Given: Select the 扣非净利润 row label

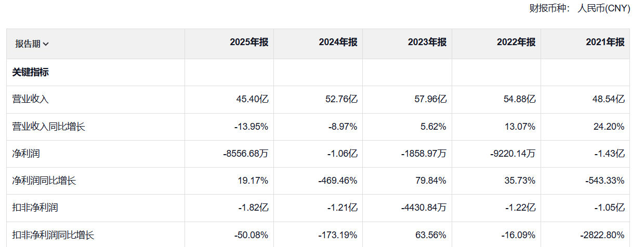Looking at the screenshot, I should 35,208.
